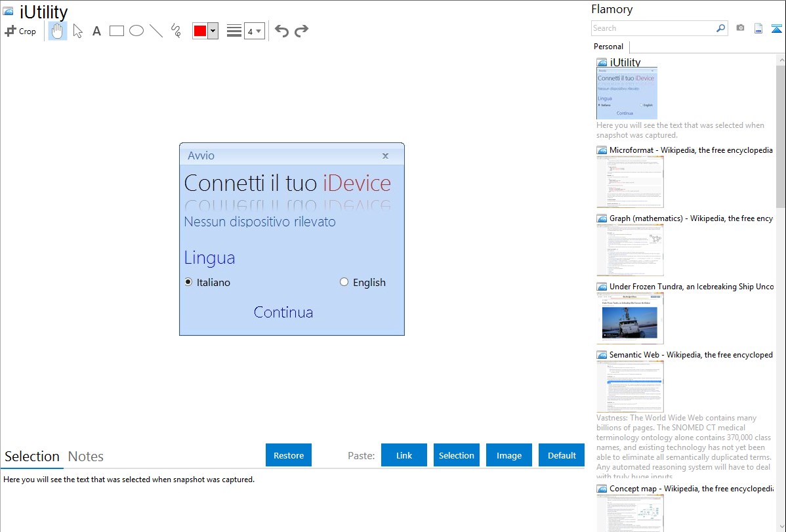Click the icon beside Concept map entry
Screen dimensions: 786x532
coord(602,489)
